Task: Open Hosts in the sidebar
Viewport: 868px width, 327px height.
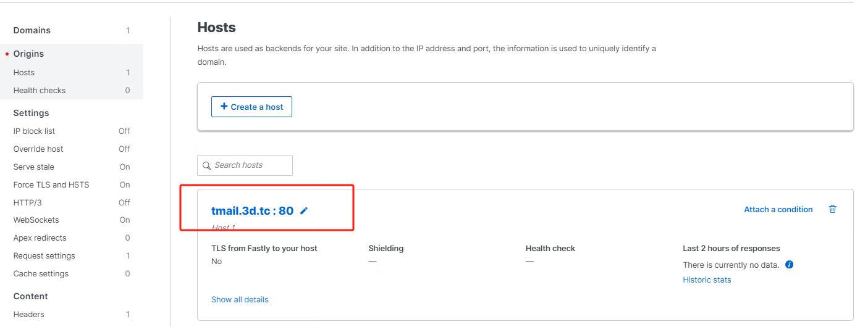Action: (24, 72)
